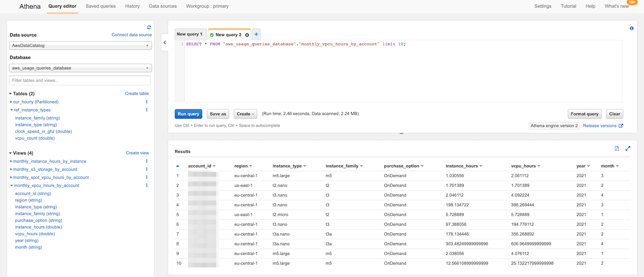Click the Create view link
The height and width of the screenshot is (277, 644).
point(138,153)
